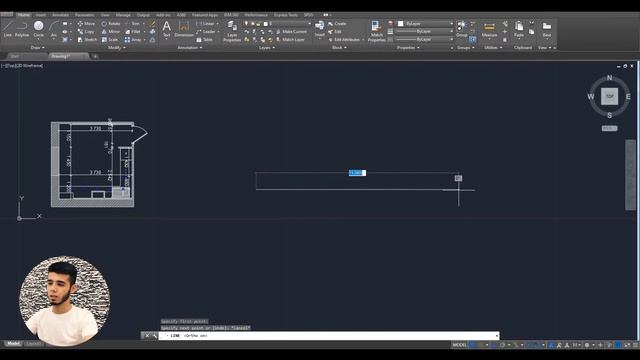Toggle grid display in status bar
This screenshot has width=640, height=360.
tap(473, 345)
